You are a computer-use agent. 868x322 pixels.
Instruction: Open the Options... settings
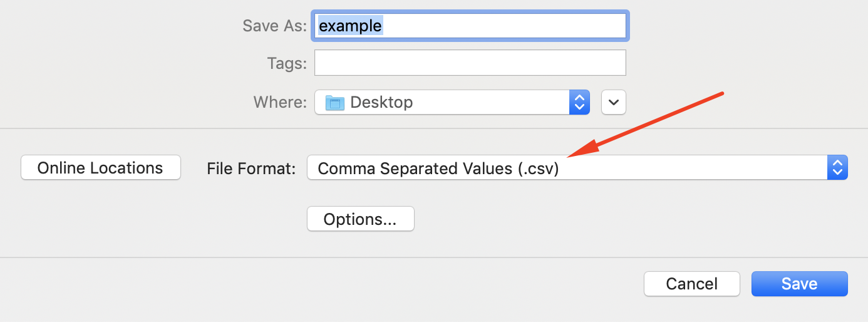point(360,219)
